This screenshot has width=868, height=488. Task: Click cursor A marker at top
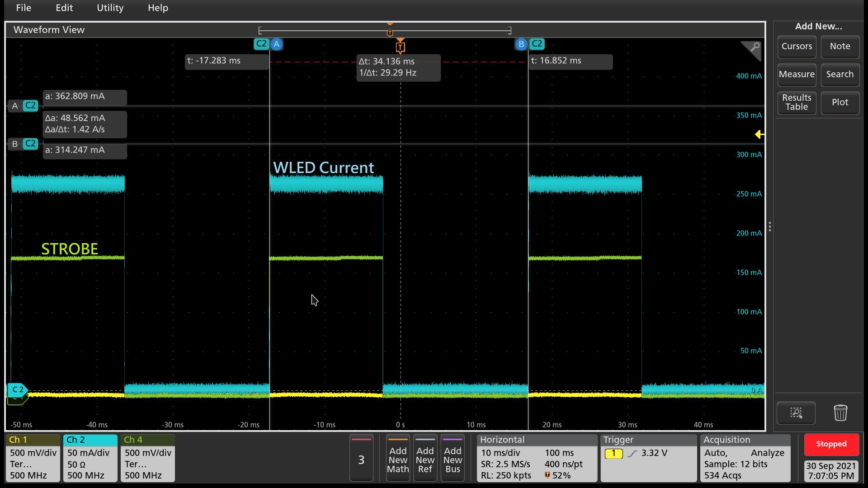pos(277,44)
